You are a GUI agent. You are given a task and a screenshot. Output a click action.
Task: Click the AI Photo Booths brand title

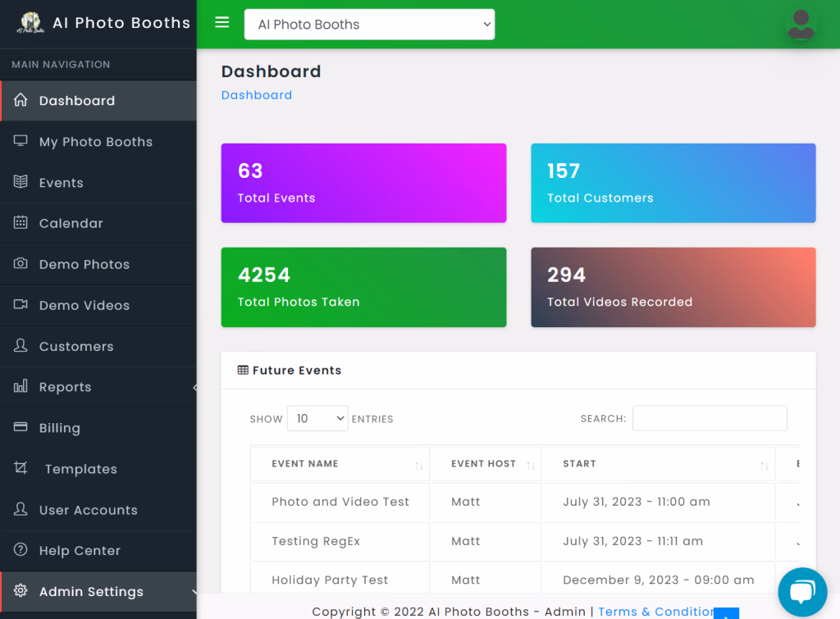click(121, 22)
